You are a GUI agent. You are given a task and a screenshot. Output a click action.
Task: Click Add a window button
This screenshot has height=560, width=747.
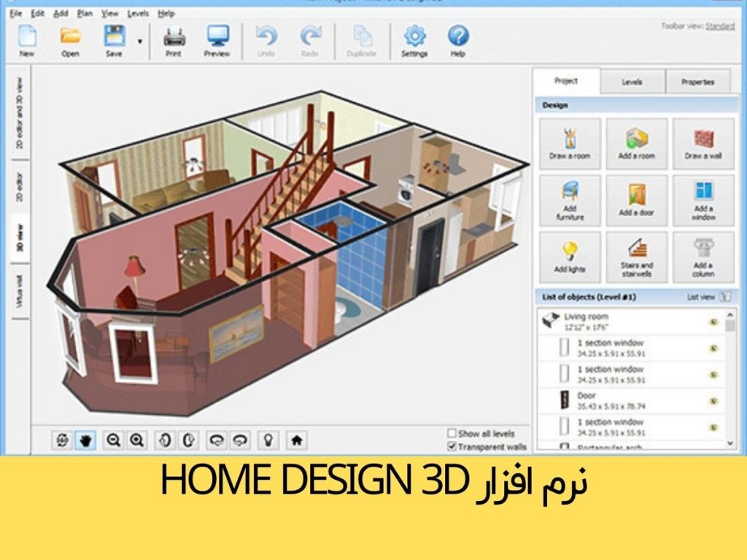tap(703, 201)
